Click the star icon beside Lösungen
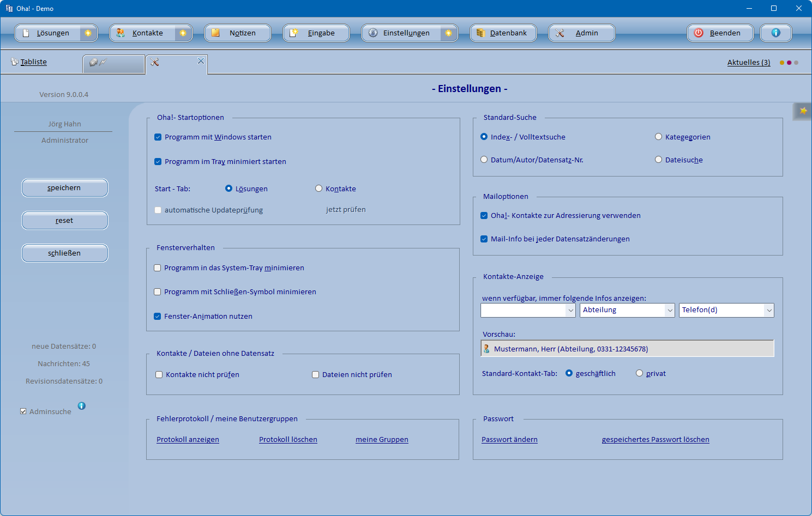Viewport: 812px width, 516px height. pos(88,33)
